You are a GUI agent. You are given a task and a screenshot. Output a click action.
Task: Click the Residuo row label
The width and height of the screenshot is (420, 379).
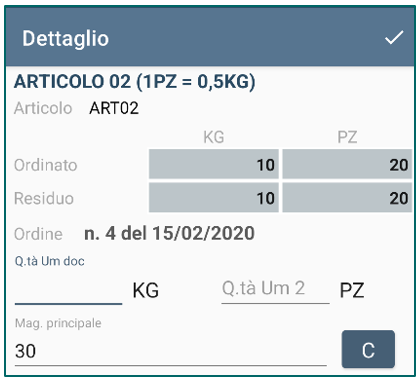(44, 199)
